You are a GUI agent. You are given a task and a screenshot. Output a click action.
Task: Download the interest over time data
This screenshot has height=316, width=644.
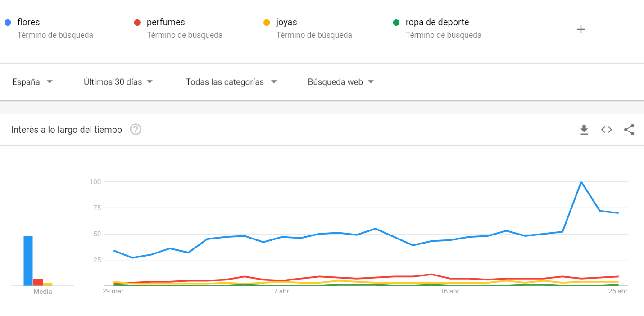[584, 130]
